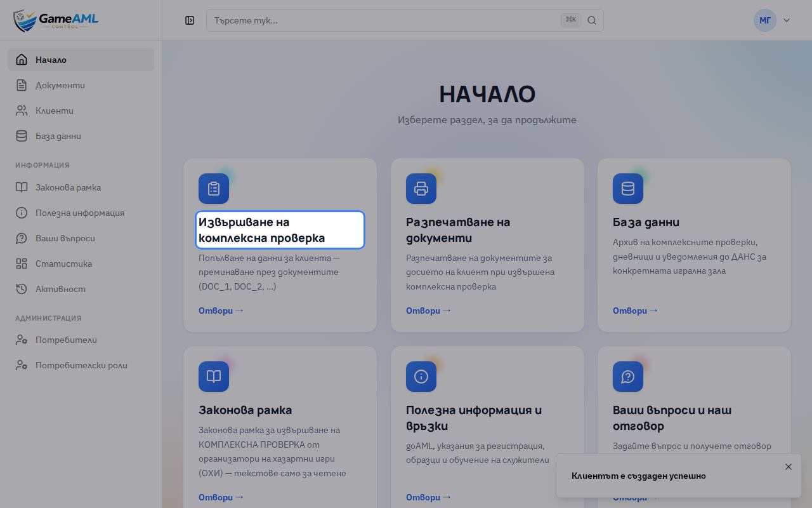The height and width of the screenshot is (508, 812).
Task: Select Полезна информация in the sidebar
Action: 81,213
